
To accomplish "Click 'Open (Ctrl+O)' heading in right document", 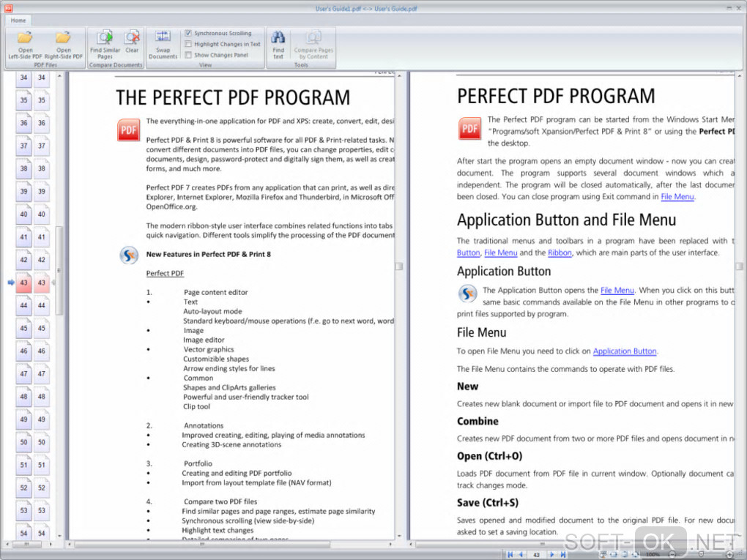I will pyautogui.click(x=489, y=456).
